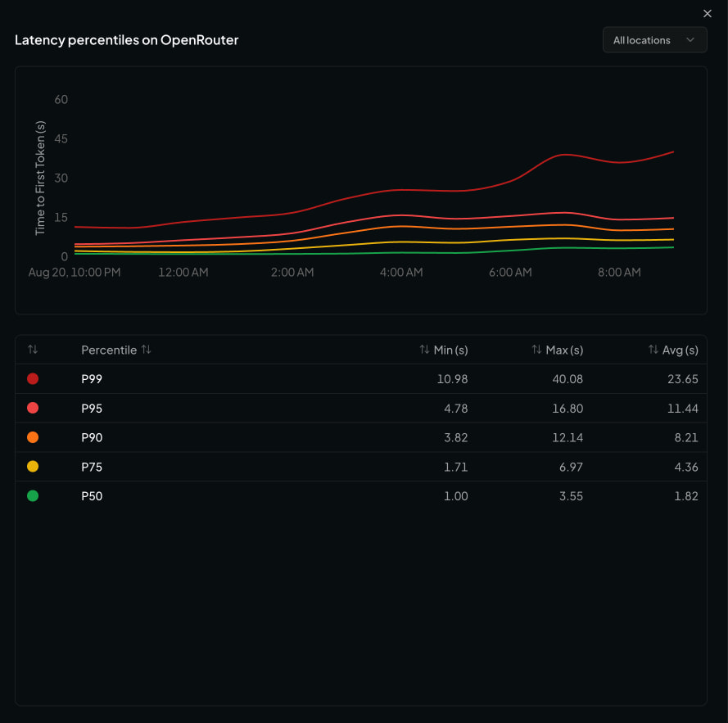Sort by Avg (s) column

[x=673, y=350]
